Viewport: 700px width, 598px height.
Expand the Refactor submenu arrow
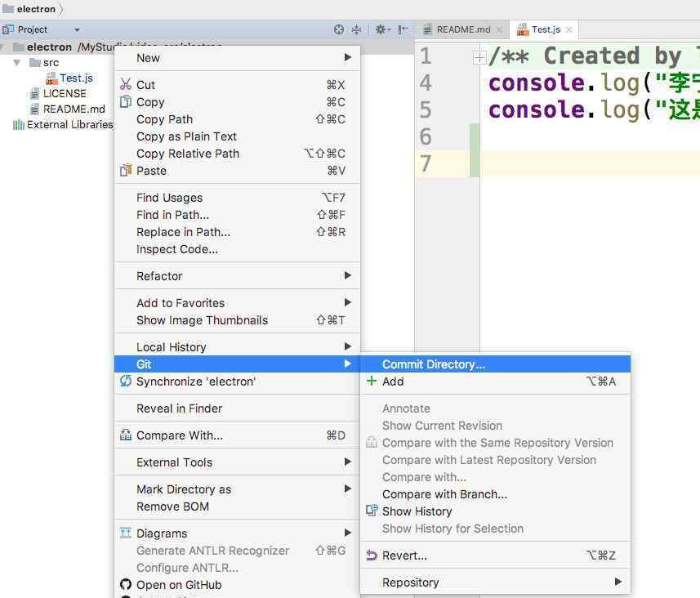click(x=348, y=275)
